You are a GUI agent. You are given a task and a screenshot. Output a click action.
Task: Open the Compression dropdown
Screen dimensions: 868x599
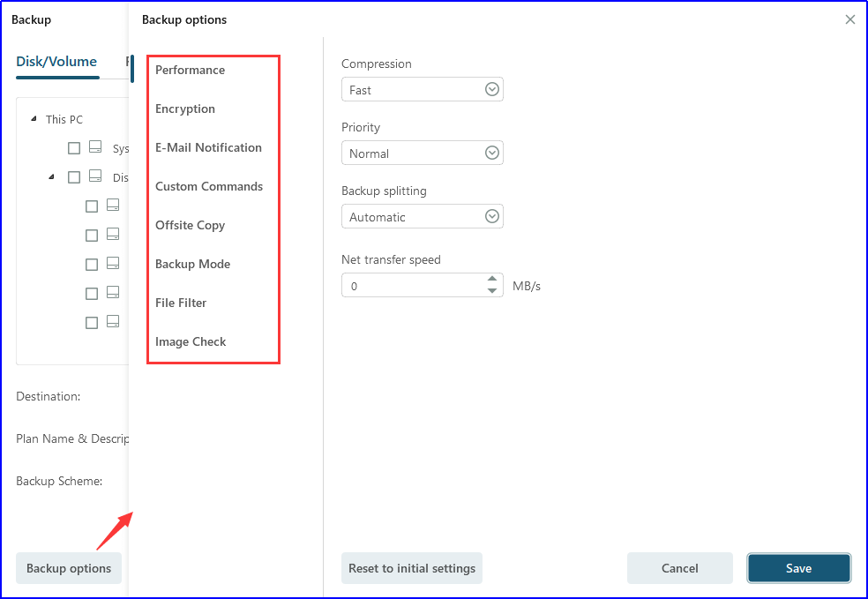492,89
